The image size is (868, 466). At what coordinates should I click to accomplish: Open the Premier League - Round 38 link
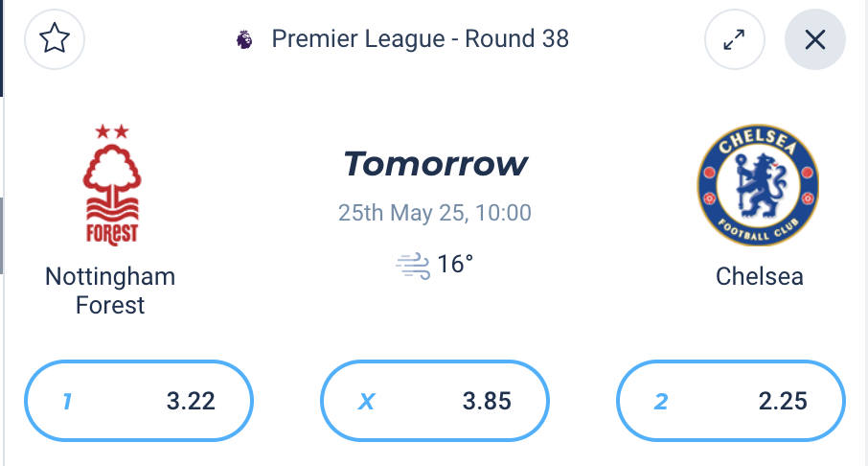421,39
